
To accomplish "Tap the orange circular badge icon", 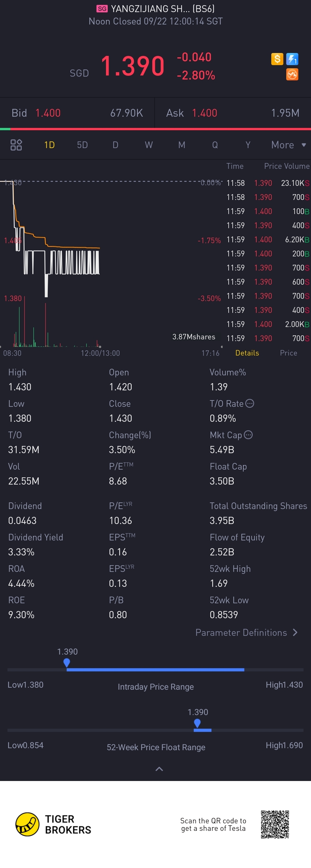I will [292, 74].
